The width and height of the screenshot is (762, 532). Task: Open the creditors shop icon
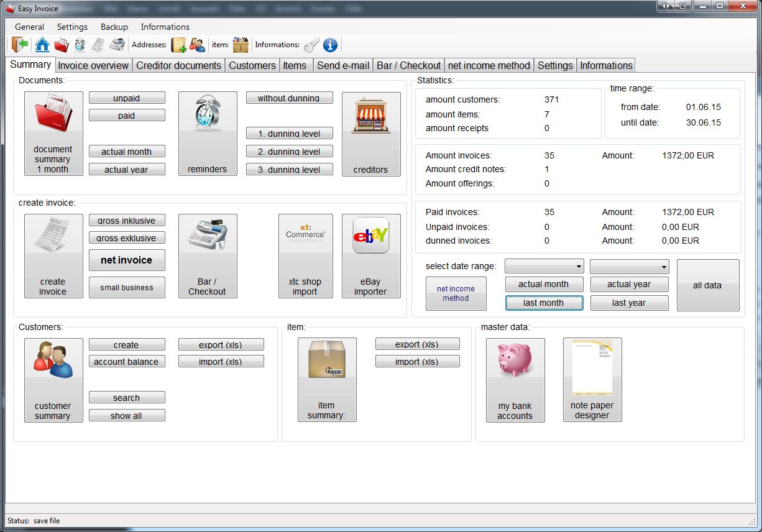[x=371, y=134]
